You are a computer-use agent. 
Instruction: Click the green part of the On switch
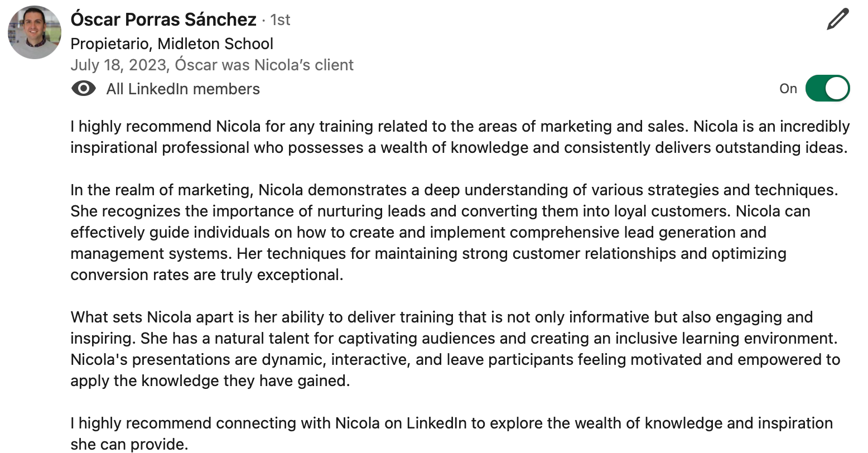click(815, 89)
